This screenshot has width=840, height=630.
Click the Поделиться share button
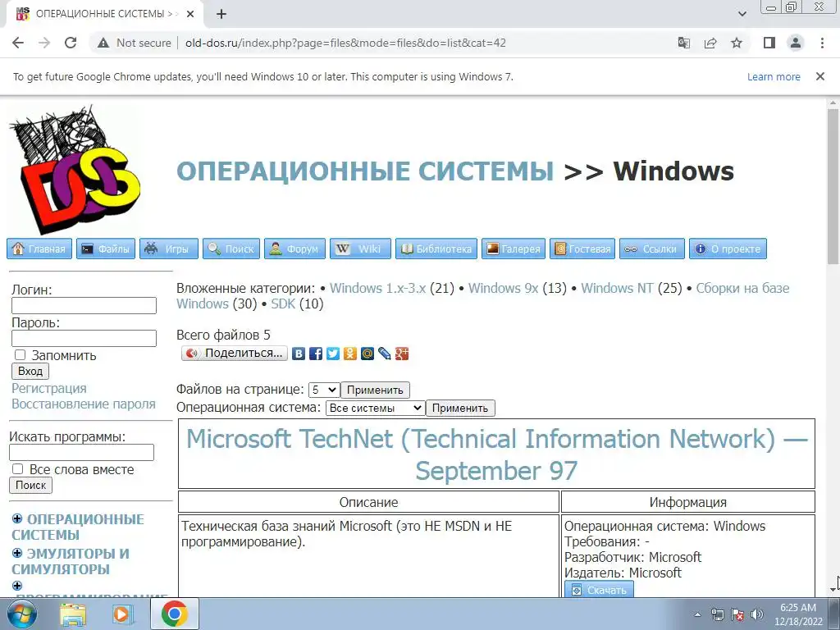click(x=235, y=353)
